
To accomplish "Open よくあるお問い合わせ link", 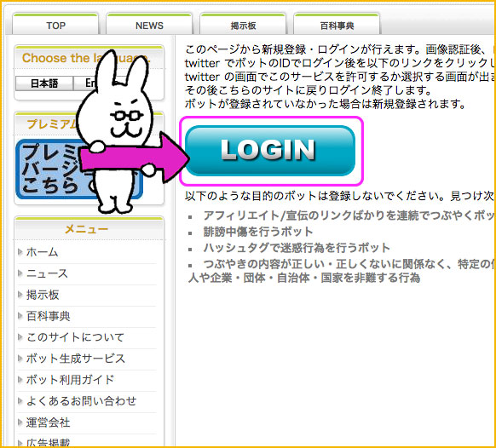I will 81,401.
